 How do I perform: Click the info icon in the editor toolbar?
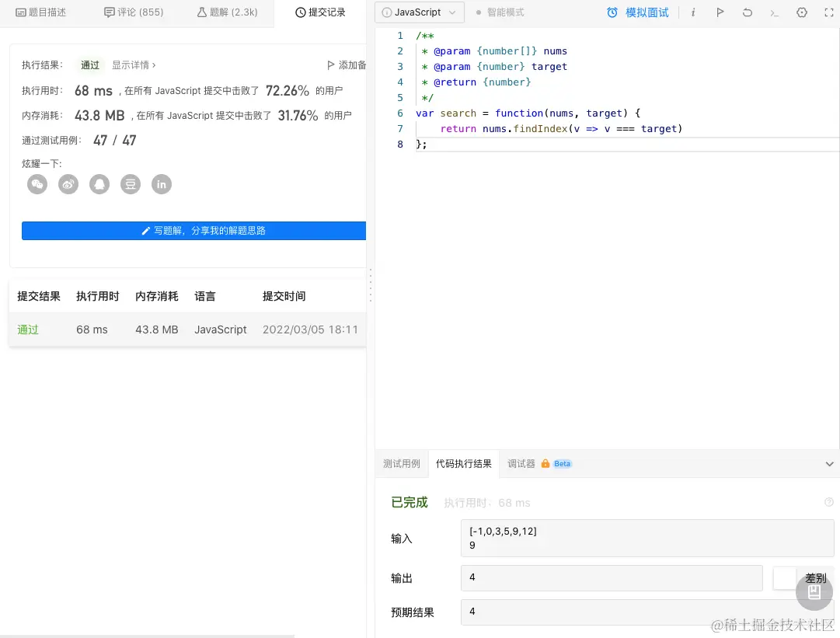(x=692, y=12)
